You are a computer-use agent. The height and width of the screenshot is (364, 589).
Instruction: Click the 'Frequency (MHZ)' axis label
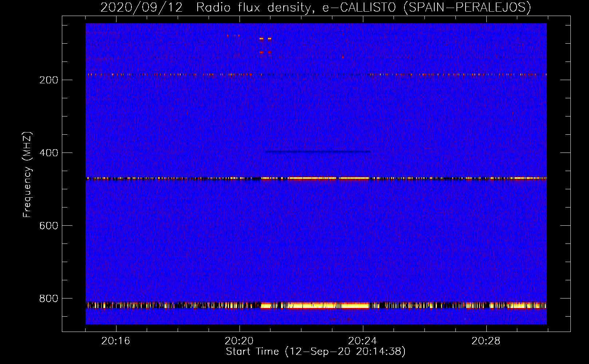pos(27,175)
